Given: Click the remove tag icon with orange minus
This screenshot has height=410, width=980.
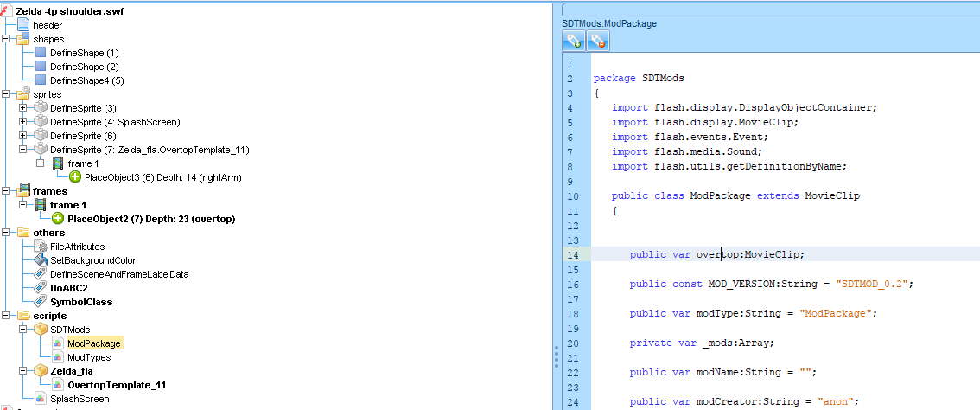Looking at the screenshot, I should (598, 40).
